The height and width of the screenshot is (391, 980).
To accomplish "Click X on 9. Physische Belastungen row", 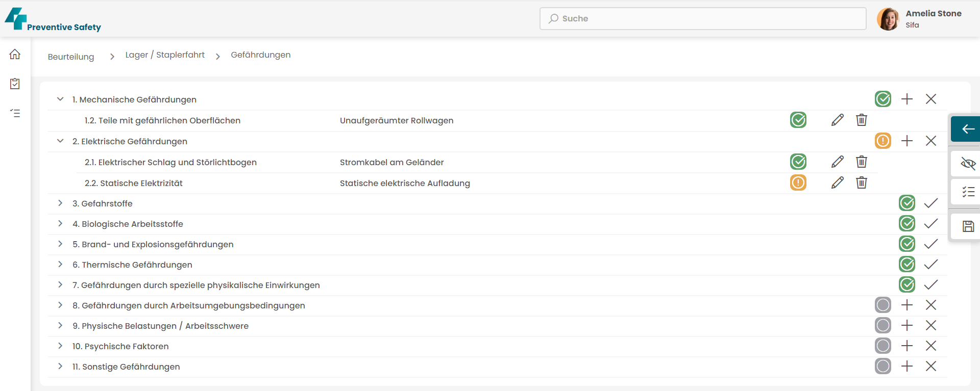I will (931, 325).
